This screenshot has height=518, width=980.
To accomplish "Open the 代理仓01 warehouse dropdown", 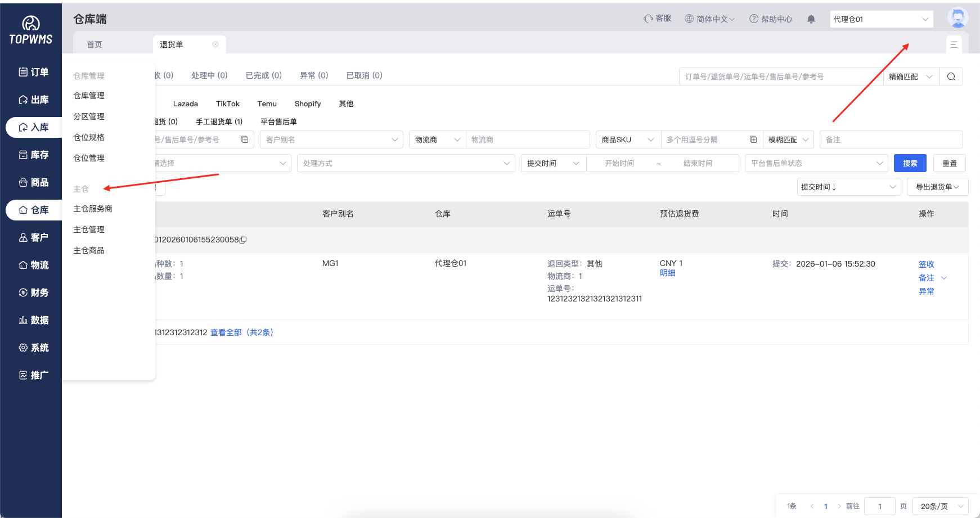I will pos(881,19).
